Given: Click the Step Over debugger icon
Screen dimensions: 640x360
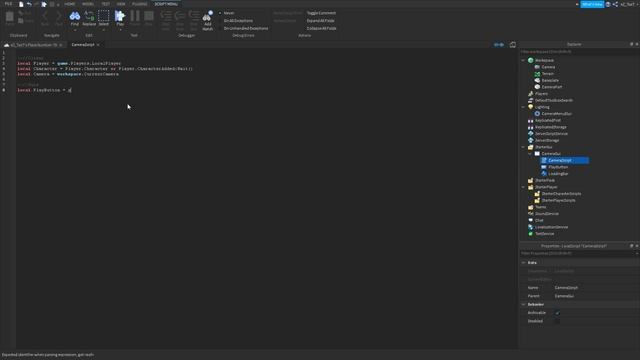Looking at the screenshot, I should click(180, 16).
